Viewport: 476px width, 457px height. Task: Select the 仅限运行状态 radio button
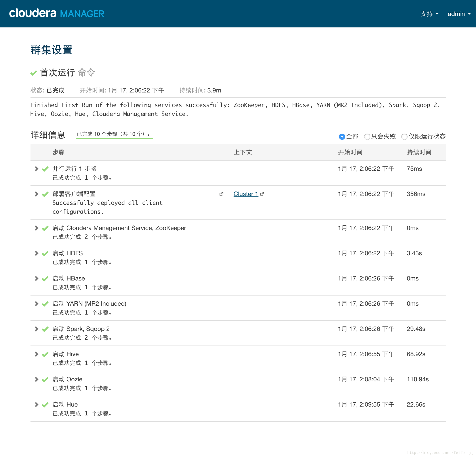[x=404, y=137]
